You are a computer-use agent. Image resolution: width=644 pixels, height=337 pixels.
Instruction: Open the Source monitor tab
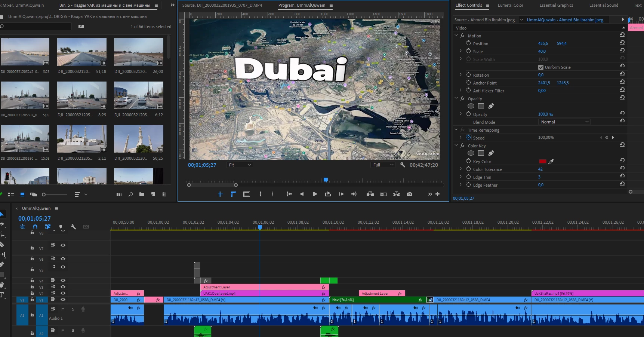pos(222,5)
